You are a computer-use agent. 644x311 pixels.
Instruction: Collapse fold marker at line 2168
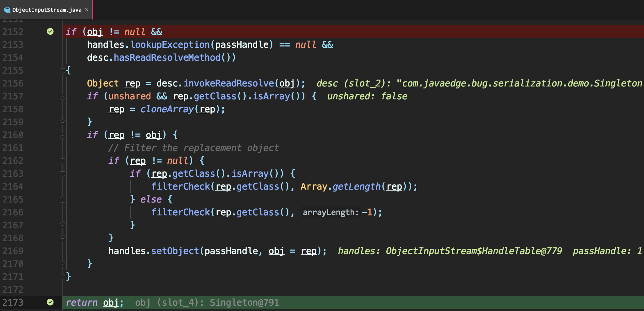(62, 238)
